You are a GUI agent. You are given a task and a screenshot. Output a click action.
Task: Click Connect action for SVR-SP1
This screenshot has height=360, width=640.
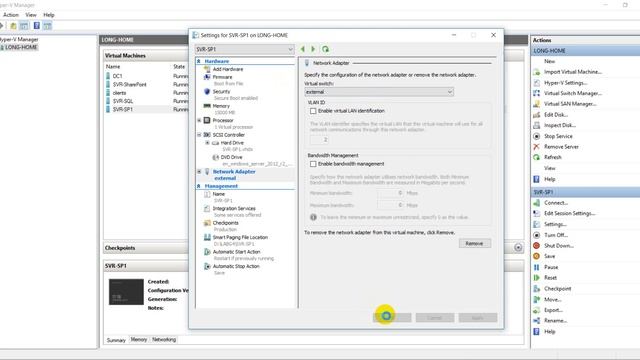tap(556, 203)
